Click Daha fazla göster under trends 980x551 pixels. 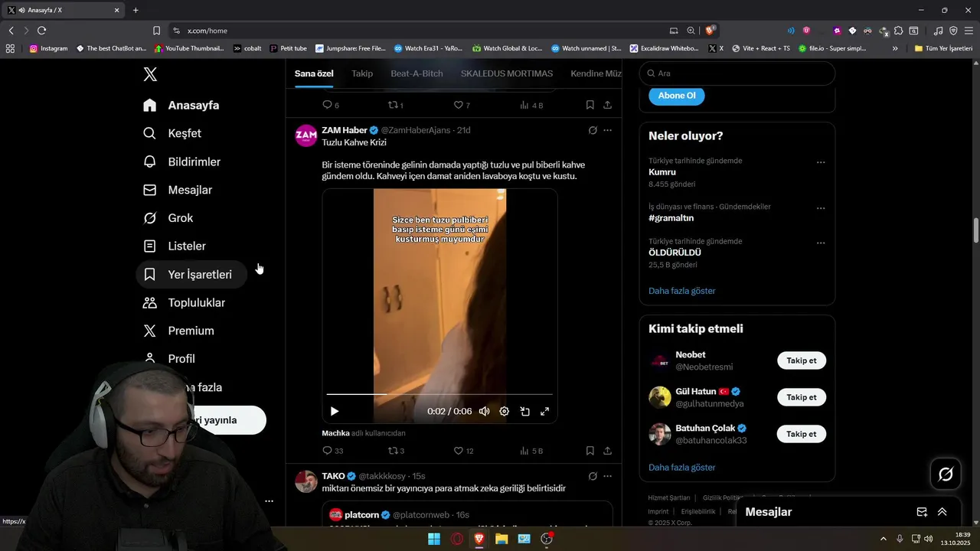click(682, 291)
